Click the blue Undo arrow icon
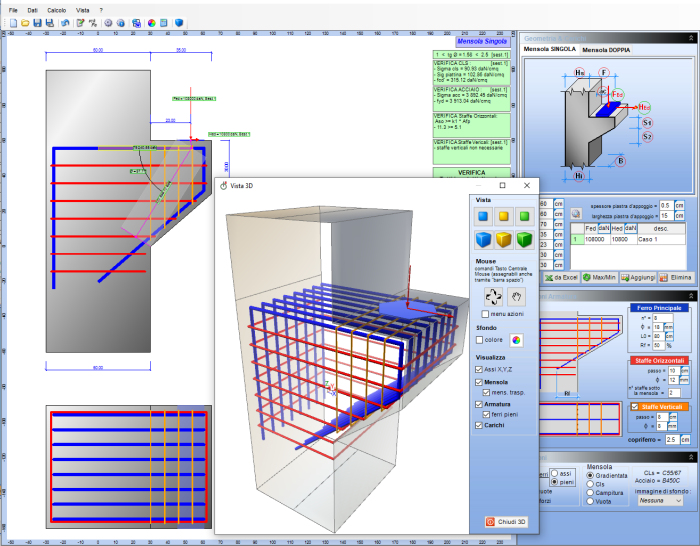700x546 pixels. (66, 23)
